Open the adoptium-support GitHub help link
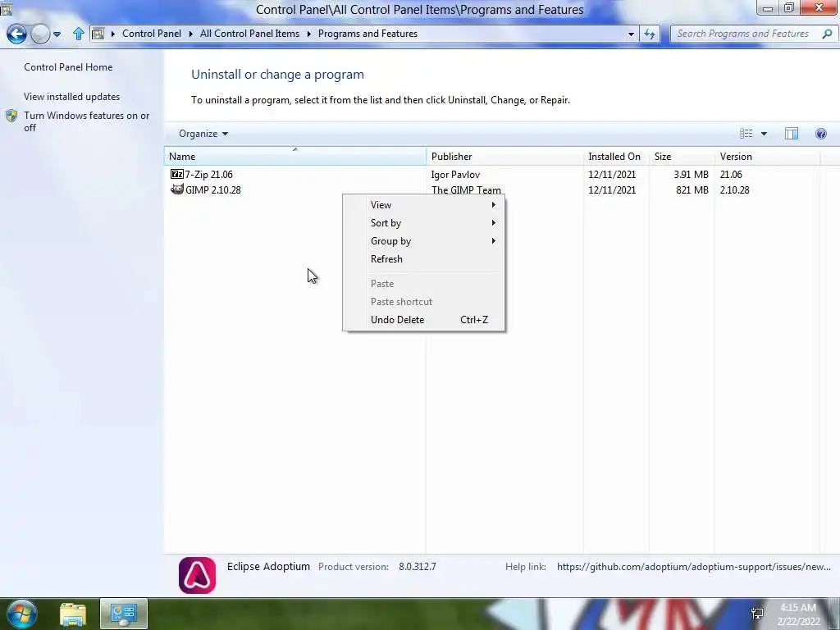The image size is (840, 630). point(694,567)
